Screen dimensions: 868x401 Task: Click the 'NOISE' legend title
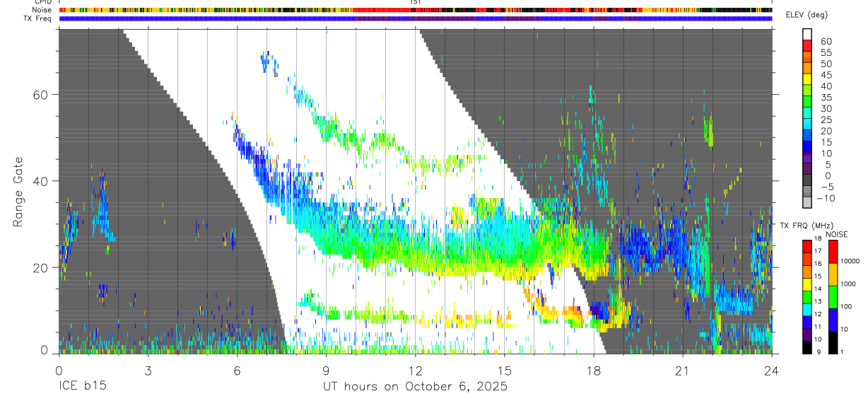836,234
